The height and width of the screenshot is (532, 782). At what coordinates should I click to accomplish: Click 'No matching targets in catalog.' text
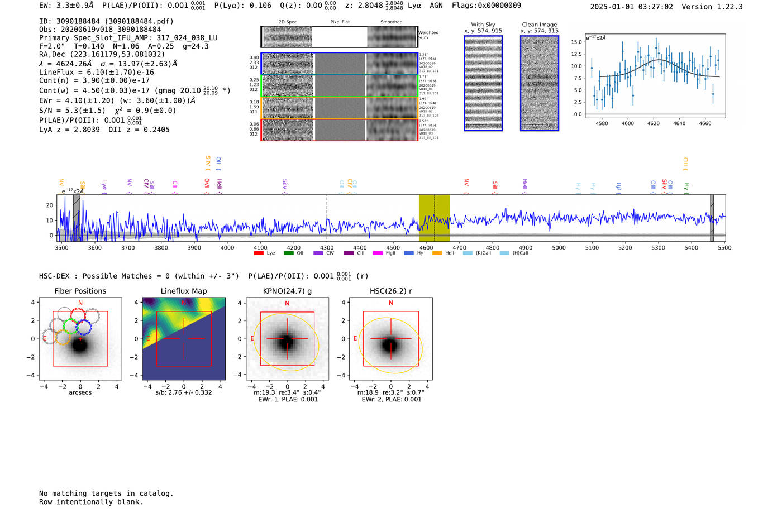click(x=106, y=493)
